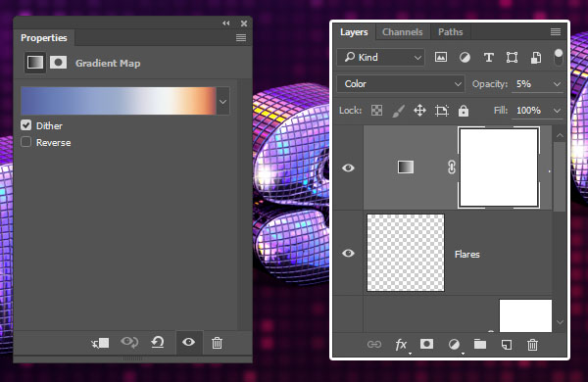The image size is (588, 382).
Task: Hide the Flares layer
Action: pyautogui.click(x=348, y=253)
